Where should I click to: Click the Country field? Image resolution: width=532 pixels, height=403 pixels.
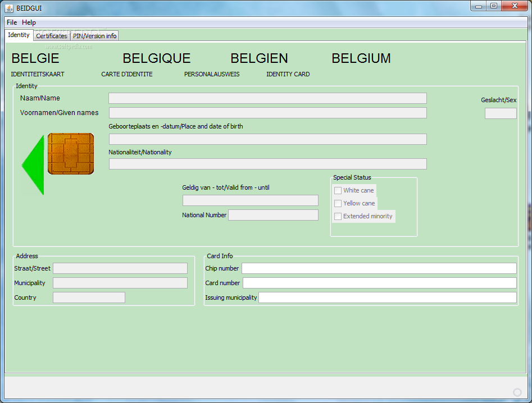pos(89,297)
